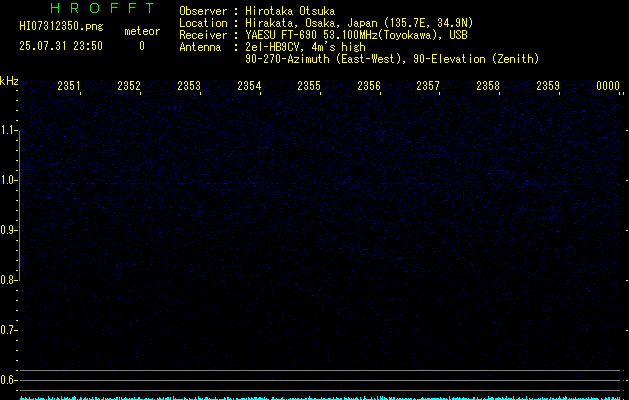Click the 2355 time marker
The width and height of the screenshot is (629, 400).
click(x=309, y=87)
